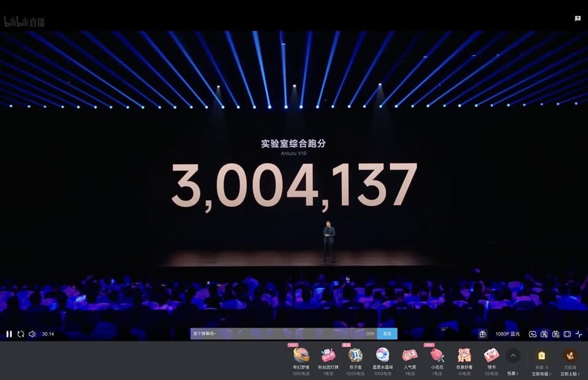Select the 小花花 flower gift
Screen dimensions: 588x380
click(437, 356)
